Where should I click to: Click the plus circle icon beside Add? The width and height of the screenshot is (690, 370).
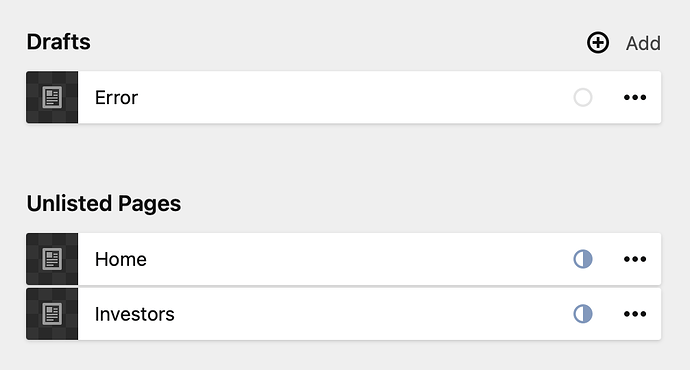(x=598, y=43)
